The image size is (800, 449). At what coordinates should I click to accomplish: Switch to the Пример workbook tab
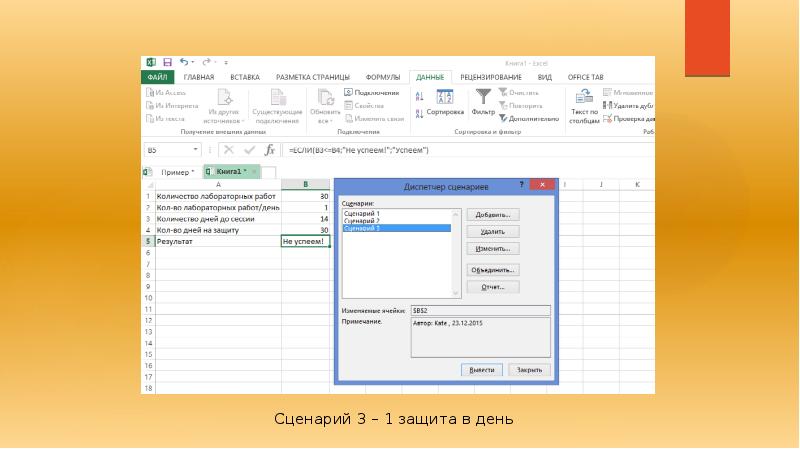[x=177, y=172]
